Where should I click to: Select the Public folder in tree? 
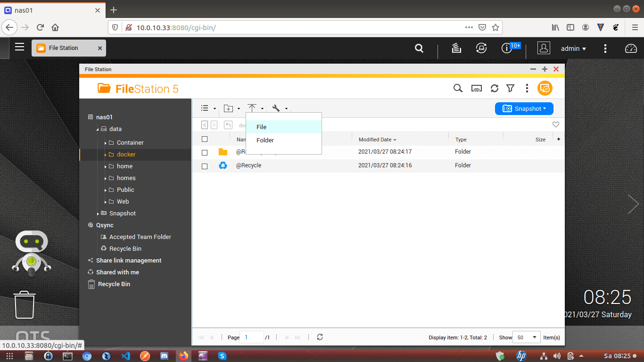[x=125, y=190]
